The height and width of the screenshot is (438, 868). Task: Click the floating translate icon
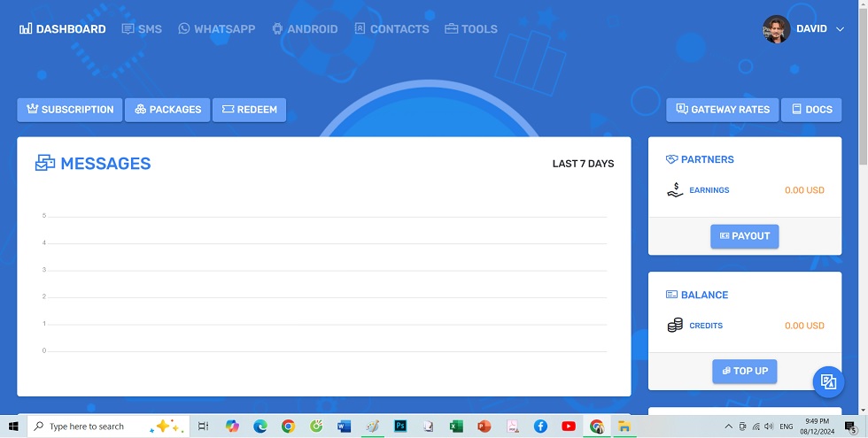pyautogui.click(x=828, y=381)
